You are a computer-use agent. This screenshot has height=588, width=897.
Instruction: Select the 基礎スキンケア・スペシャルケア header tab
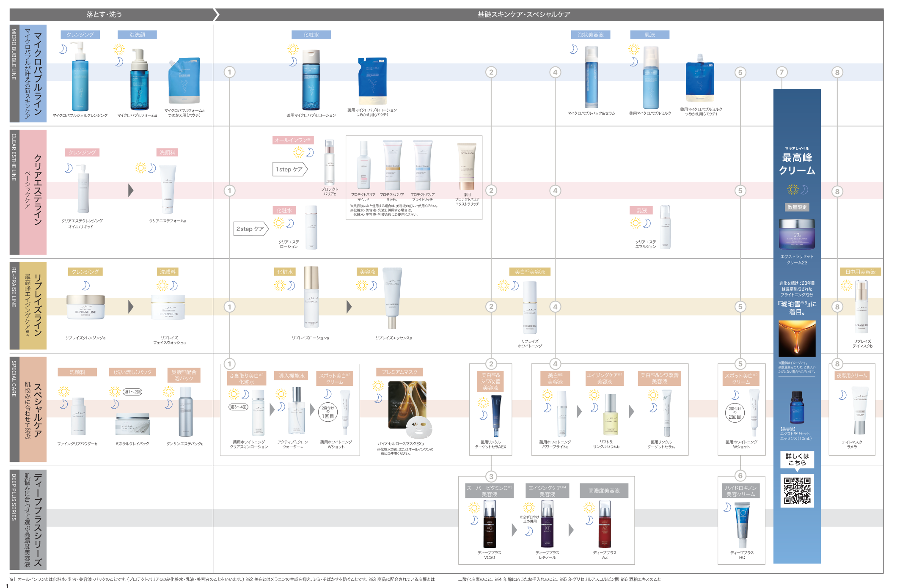point(524,14)
